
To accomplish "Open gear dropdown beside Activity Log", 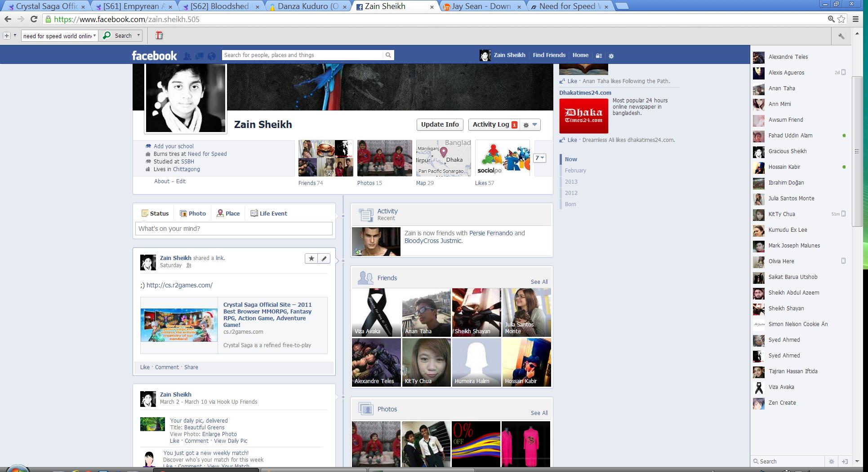I will tap(530, 125).
